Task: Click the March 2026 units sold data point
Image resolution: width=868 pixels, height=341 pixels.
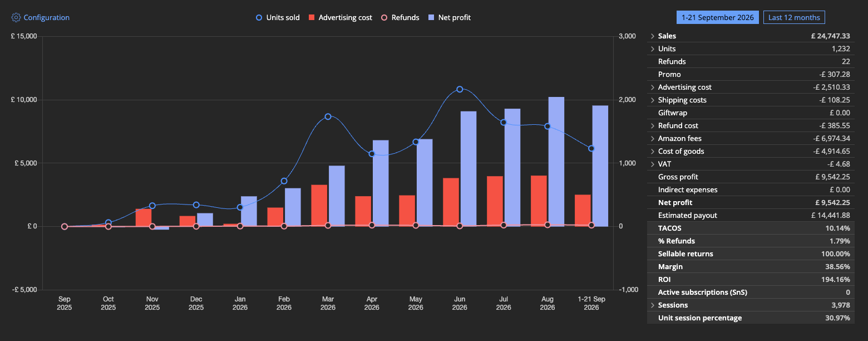Action: coord(328,116)
